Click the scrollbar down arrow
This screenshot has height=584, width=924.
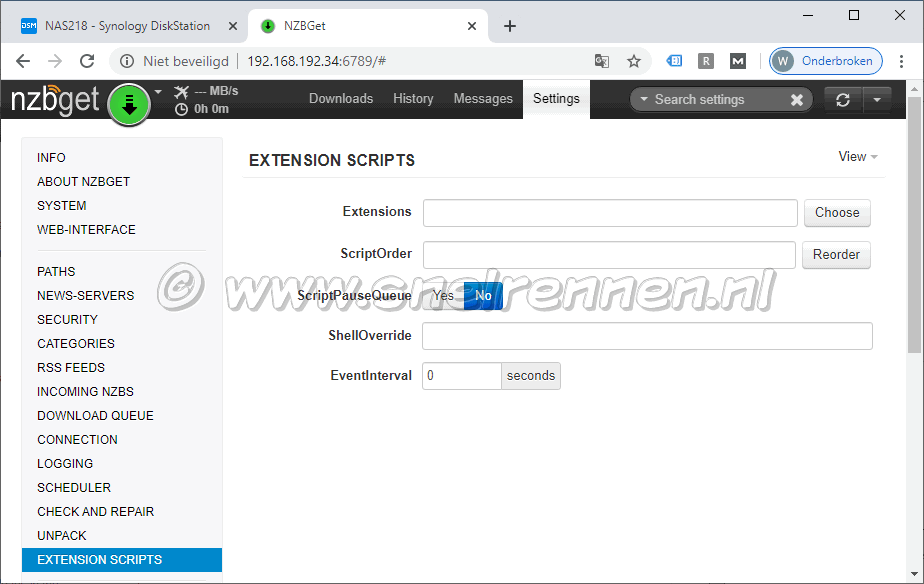[915, 573]
